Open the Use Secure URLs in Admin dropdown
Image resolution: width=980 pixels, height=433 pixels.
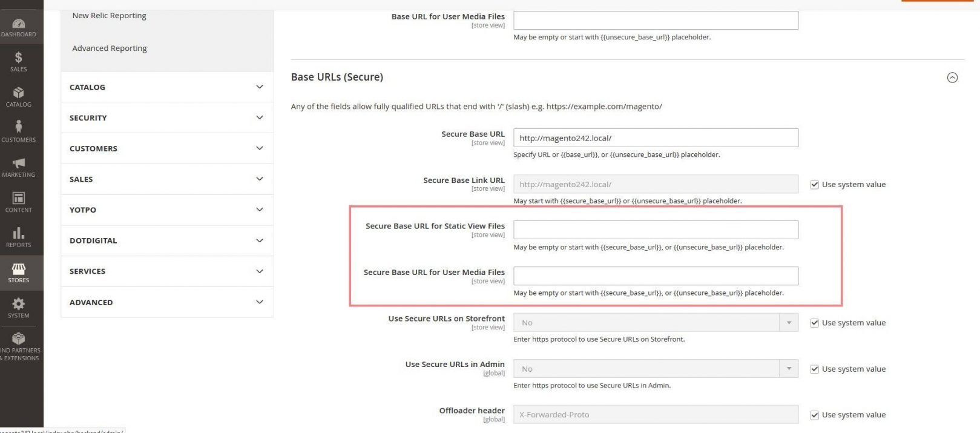click(x=655, y=369)
